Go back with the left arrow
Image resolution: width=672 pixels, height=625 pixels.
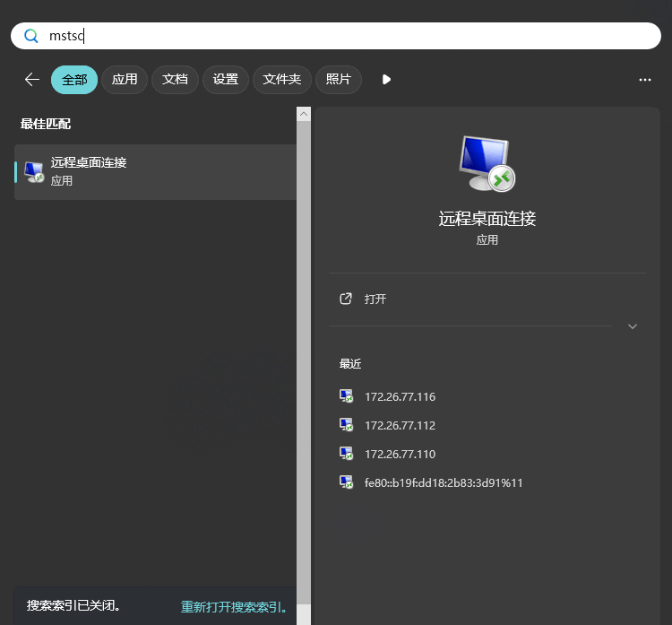tap(31, 80)
